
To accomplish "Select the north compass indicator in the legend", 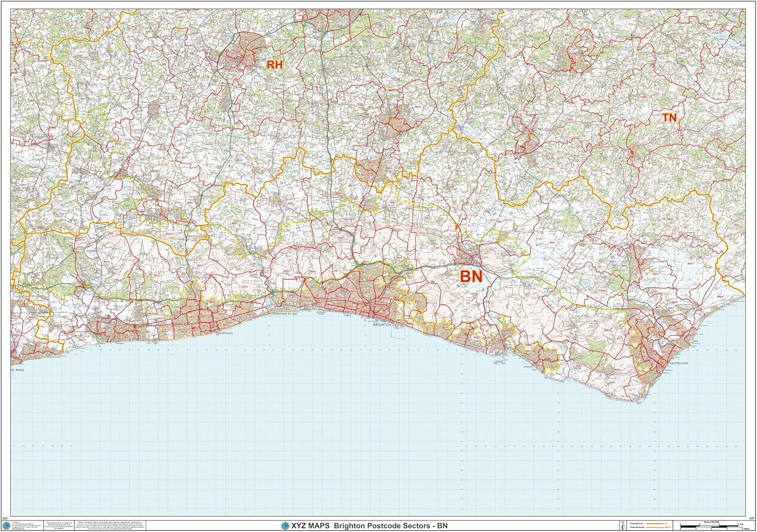I will click(x=623, y=525).
